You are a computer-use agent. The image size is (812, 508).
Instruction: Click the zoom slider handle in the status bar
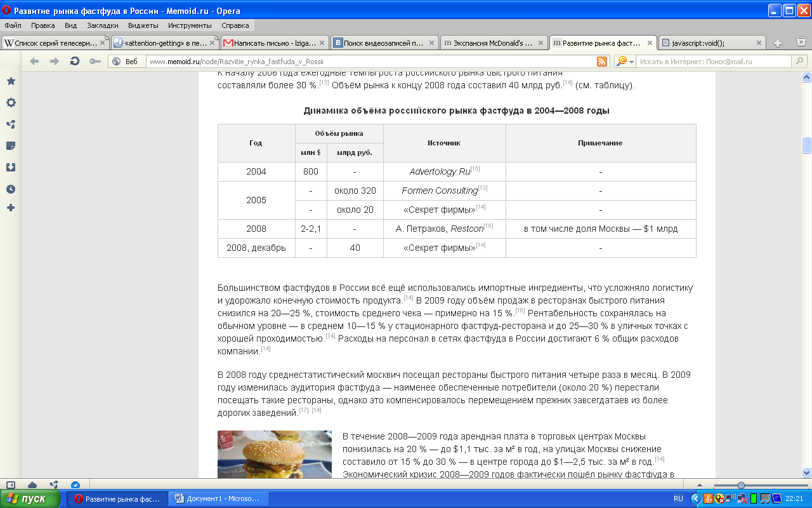click(x=741, y=486)
